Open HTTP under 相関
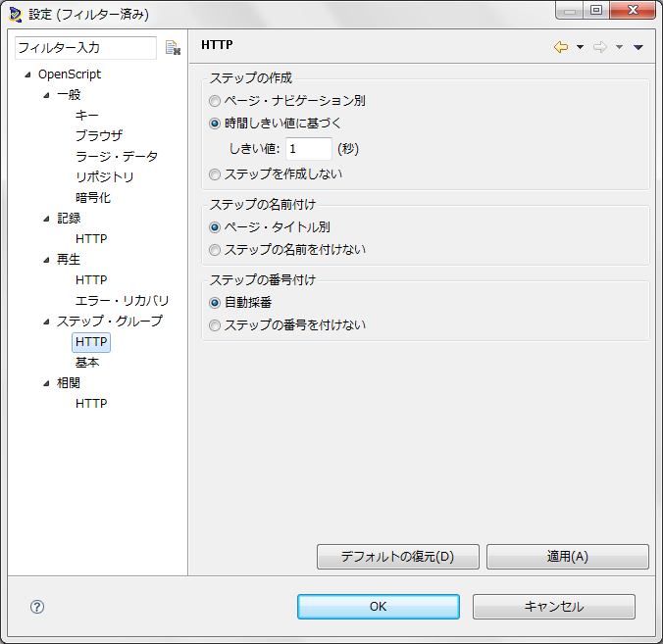The width and height of the screenshot is (663, 644). coord(91,404)
